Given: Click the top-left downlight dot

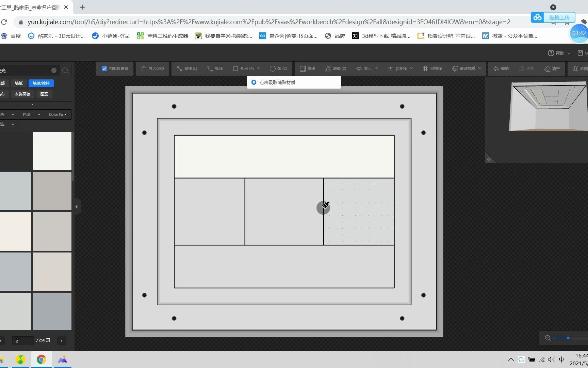Looking at the screenshot, I should pos(174,106).
